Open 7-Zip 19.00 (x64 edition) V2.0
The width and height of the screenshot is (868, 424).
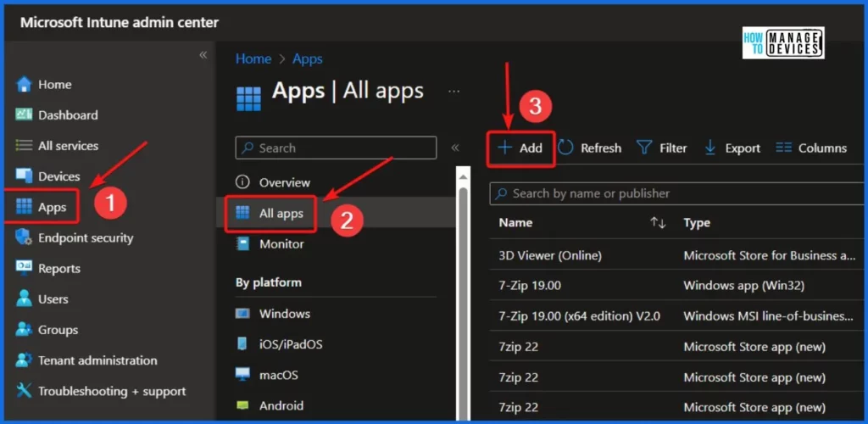(579, 316)
